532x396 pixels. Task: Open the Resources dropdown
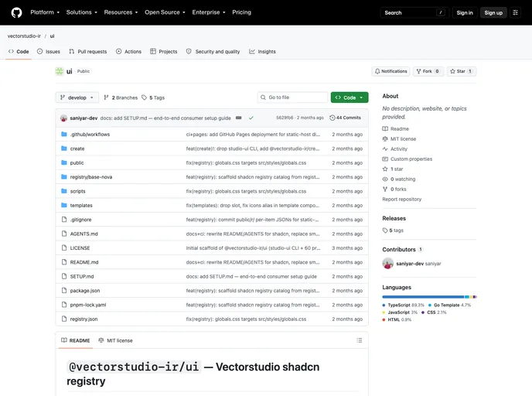tap(121, 12)
